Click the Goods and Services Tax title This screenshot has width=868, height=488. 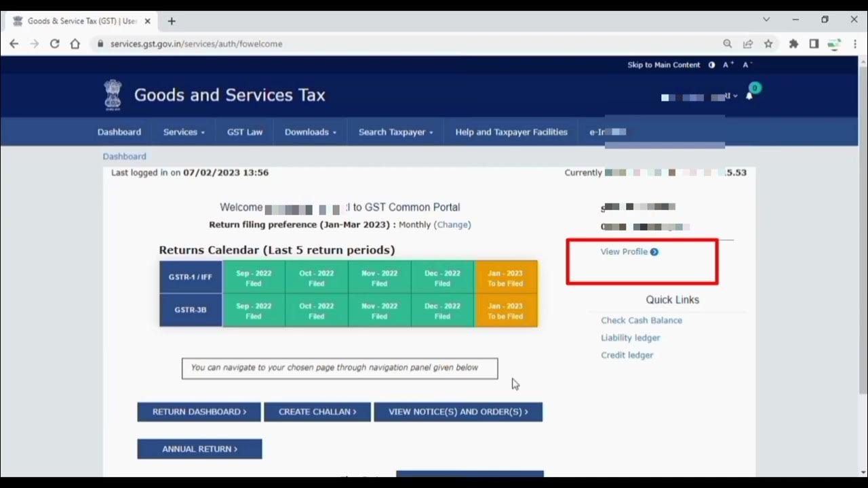click(230, 95)
